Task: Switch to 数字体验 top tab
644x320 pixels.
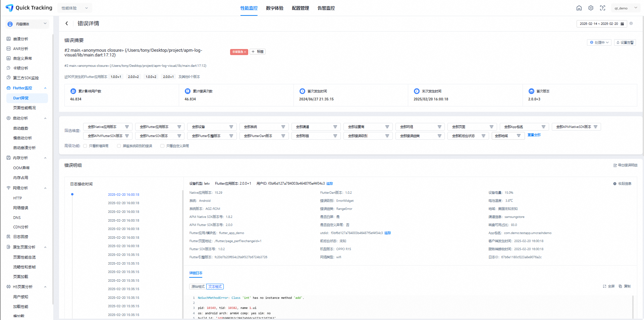Action: [275, 8]
